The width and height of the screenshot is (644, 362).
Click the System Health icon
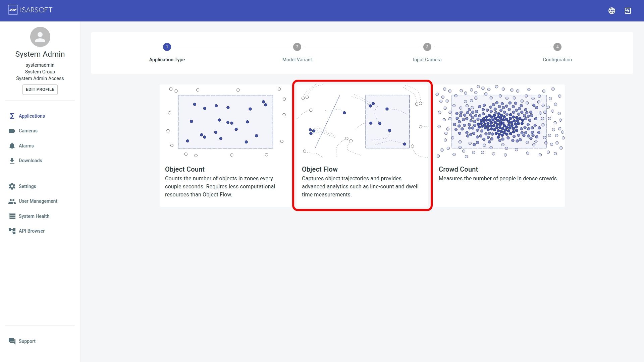tap(12, 216)
